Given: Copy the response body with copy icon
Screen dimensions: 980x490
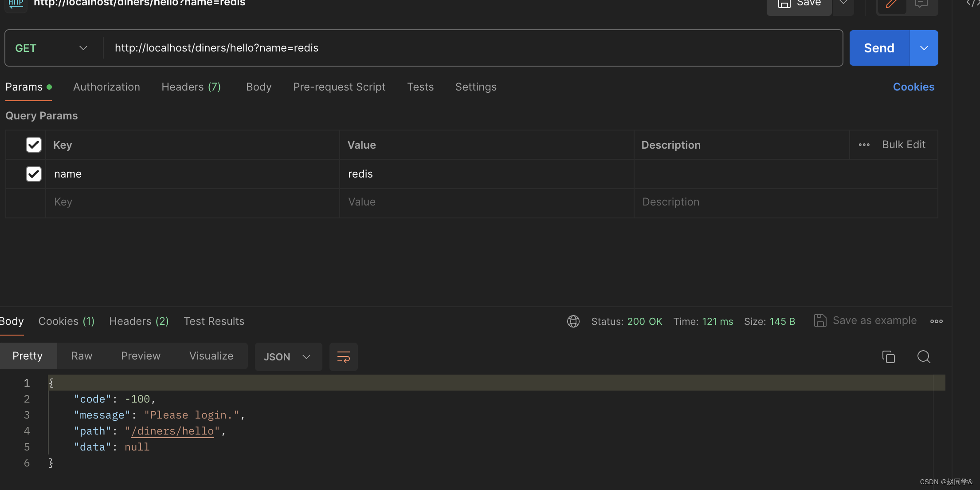Looking at the screenshot, I should coord(888,357).
